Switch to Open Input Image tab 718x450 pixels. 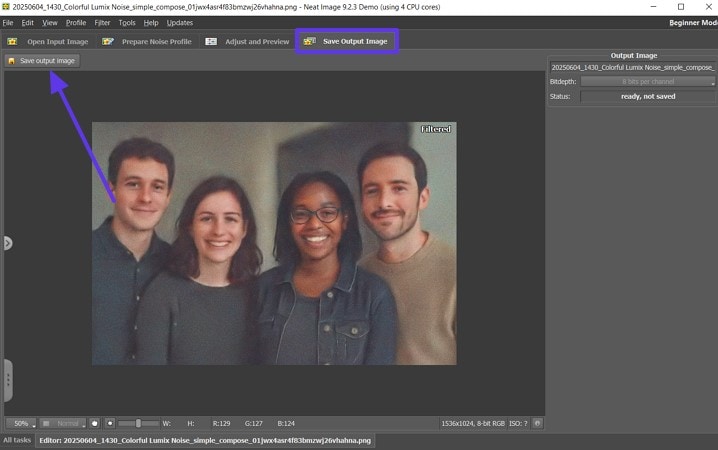click(x=48, y=42)
